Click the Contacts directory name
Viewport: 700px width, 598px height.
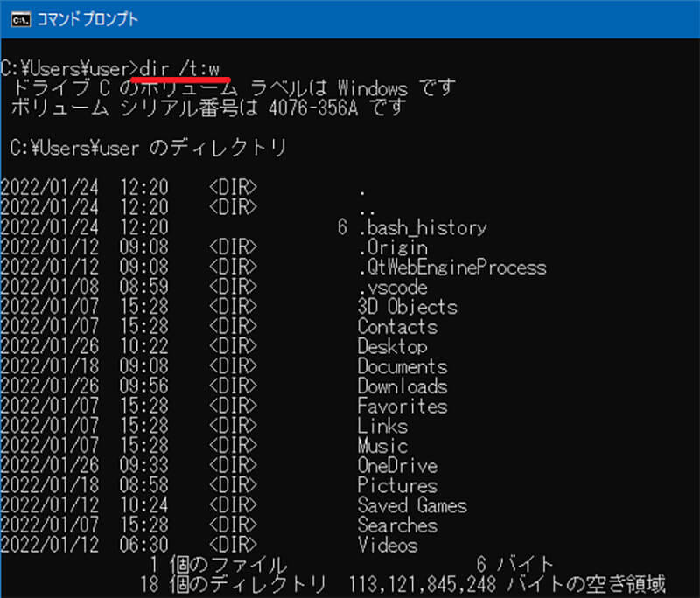pyautogui.click(x=397, y=327)
